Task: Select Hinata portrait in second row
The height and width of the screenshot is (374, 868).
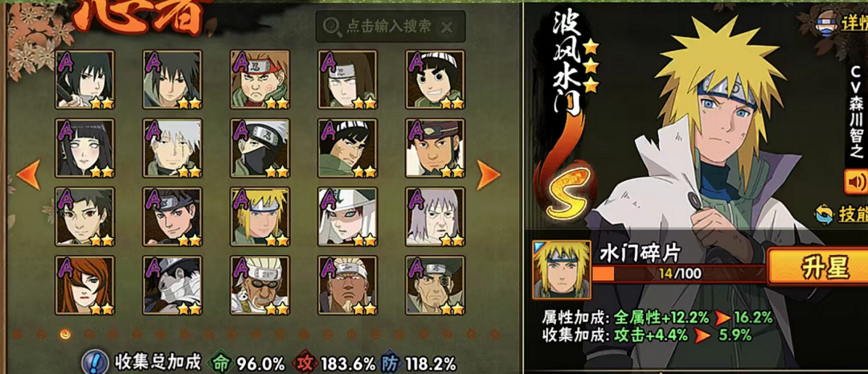Action: point(84,148)
